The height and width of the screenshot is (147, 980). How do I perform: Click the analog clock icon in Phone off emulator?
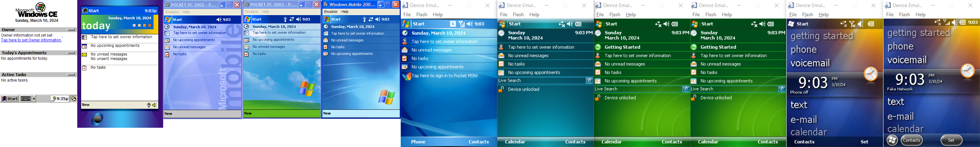click(x=871, y=74)
